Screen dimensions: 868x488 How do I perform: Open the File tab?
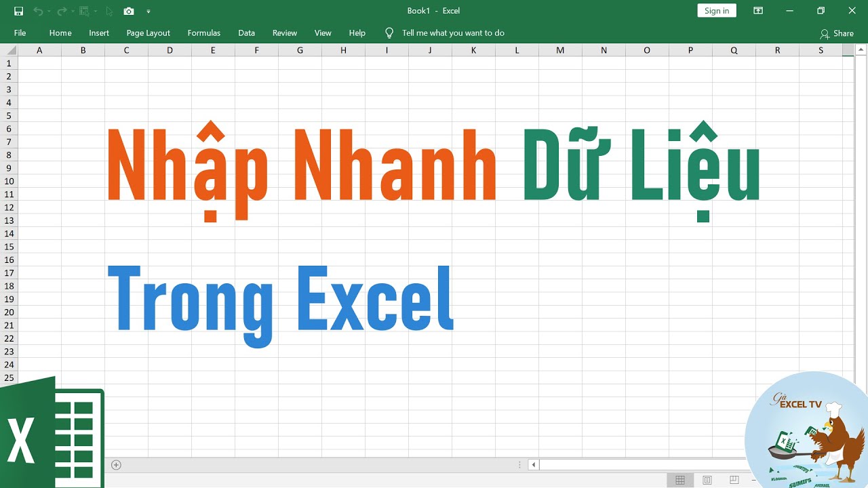point(20,33)
